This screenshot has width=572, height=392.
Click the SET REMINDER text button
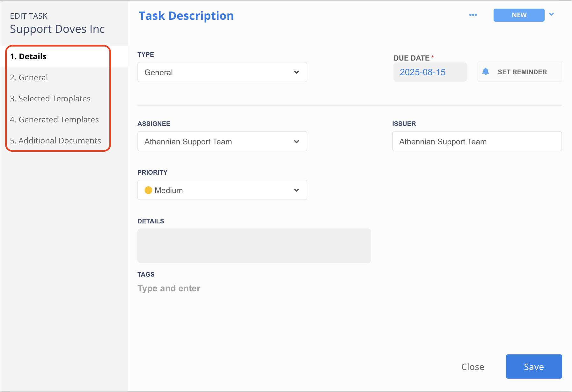click(x=522, y=72)
